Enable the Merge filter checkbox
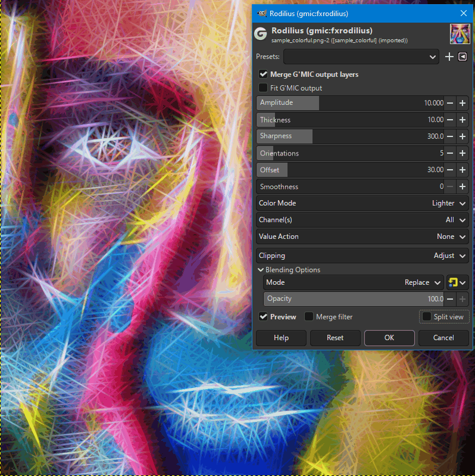475x476 pixels. (309, 316)
